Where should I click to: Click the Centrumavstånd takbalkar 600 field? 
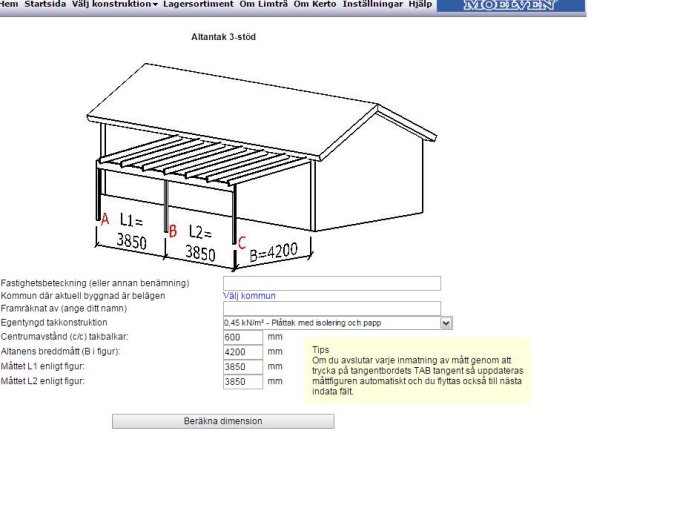243,337
